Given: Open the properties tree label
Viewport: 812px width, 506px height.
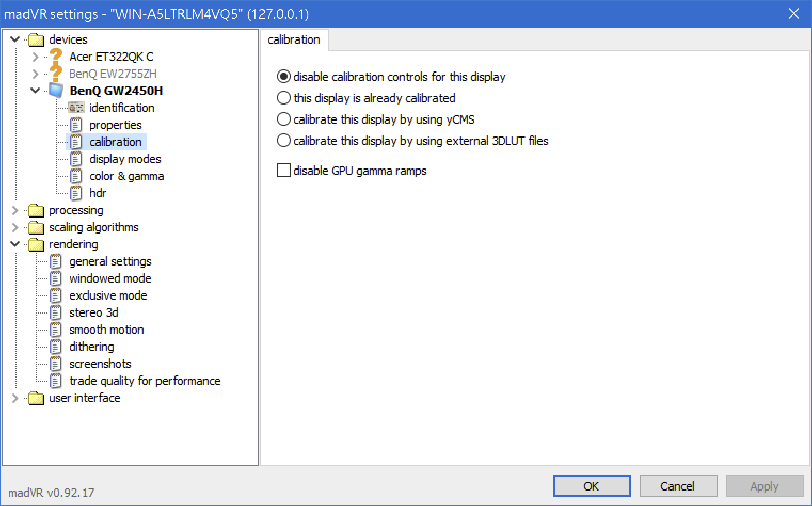Looking at the screenshot, I should (116, 125).
